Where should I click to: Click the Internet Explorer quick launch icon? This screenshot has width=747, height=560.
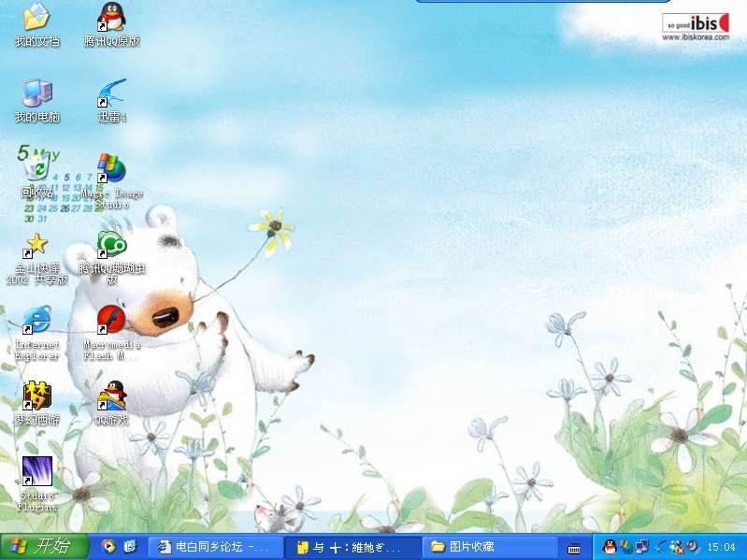point(130,547)
